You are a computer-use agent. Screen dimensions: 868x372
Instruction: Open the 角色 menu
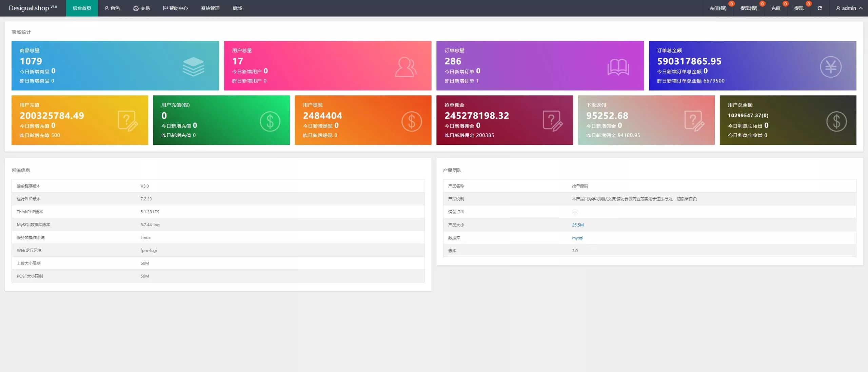(x=112, y=8)
